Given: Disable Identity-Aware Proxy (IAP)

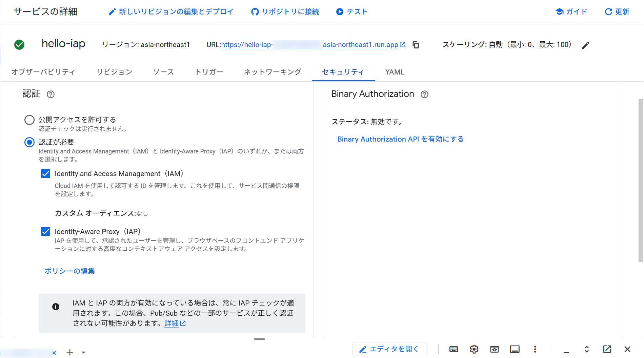Looking at the screenshot, I should pos(46,231).
